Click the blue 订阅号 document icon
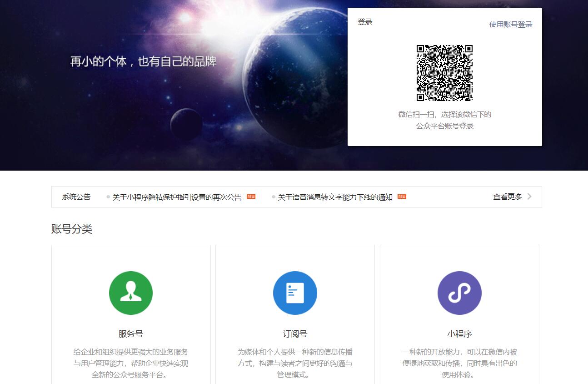The height and width of the screenshot is (384, 588). click(x=295, y=293)
